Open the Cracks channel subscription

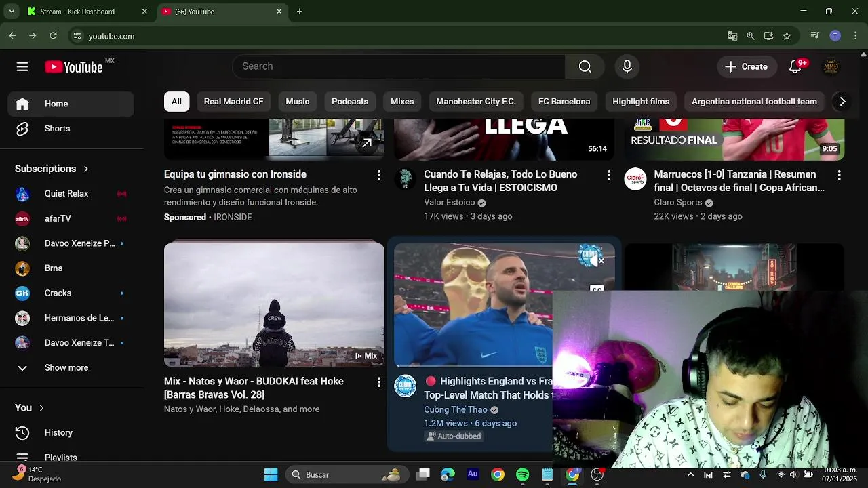(x=71, y=293)
